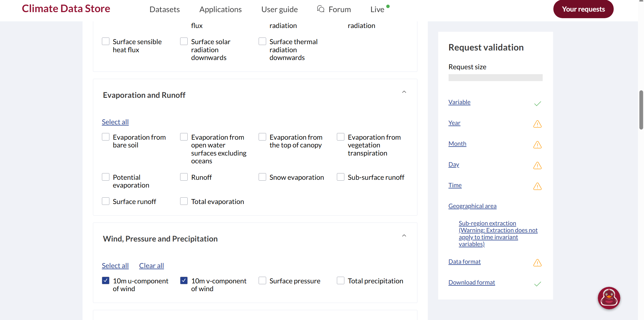Enable the Total precipitation checkbox

[x=341, y=280]
